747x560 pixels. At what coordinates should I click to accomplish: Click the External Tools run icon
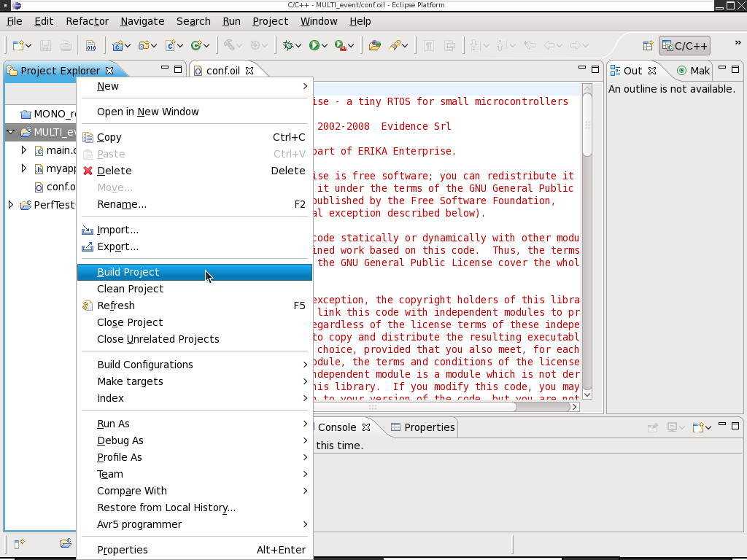tap(341, 46)
